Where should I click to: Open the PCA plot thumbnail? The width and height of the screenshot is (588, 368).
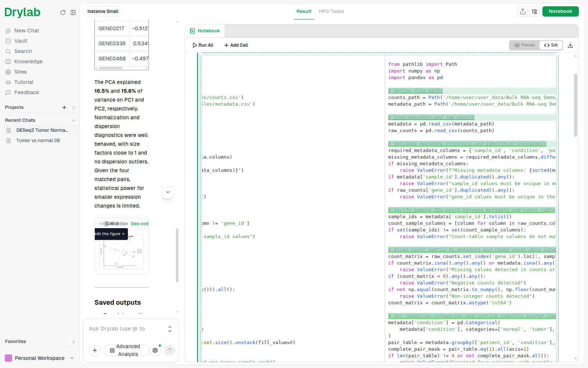point(122,252)
